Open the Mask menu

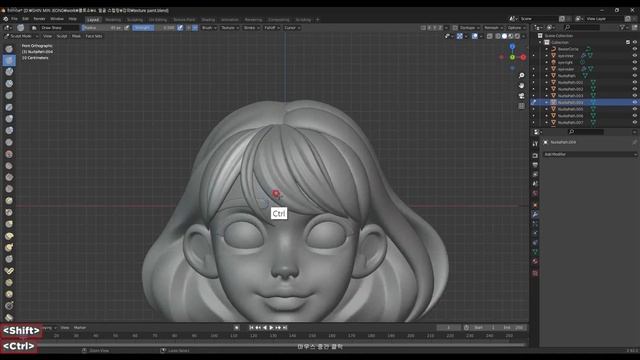click(x=76, y=36)
